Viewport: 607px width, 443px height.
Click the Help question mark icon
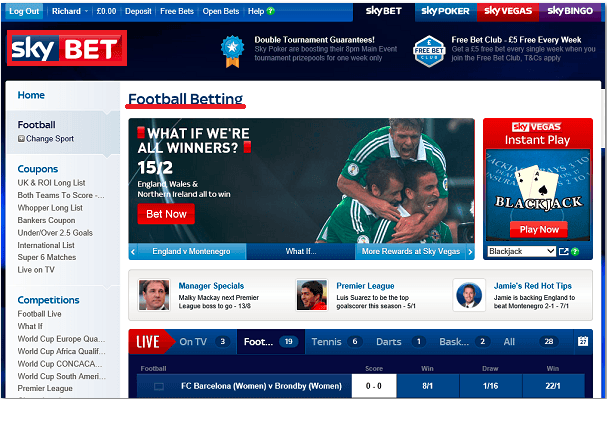pos(271,11)
